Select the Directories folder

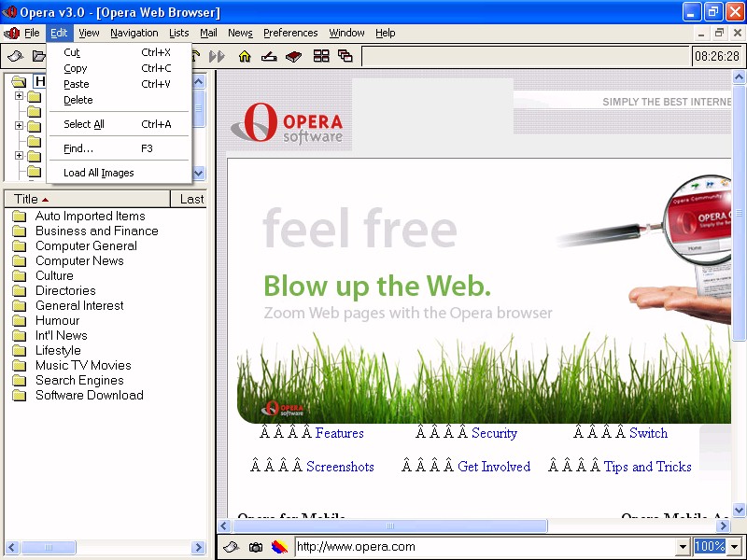point(65,290)
